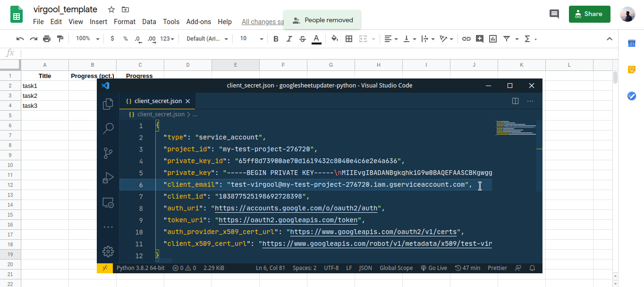
Task: Open Explorer in VS Code activity bar
Action: (x=108, y=104)
